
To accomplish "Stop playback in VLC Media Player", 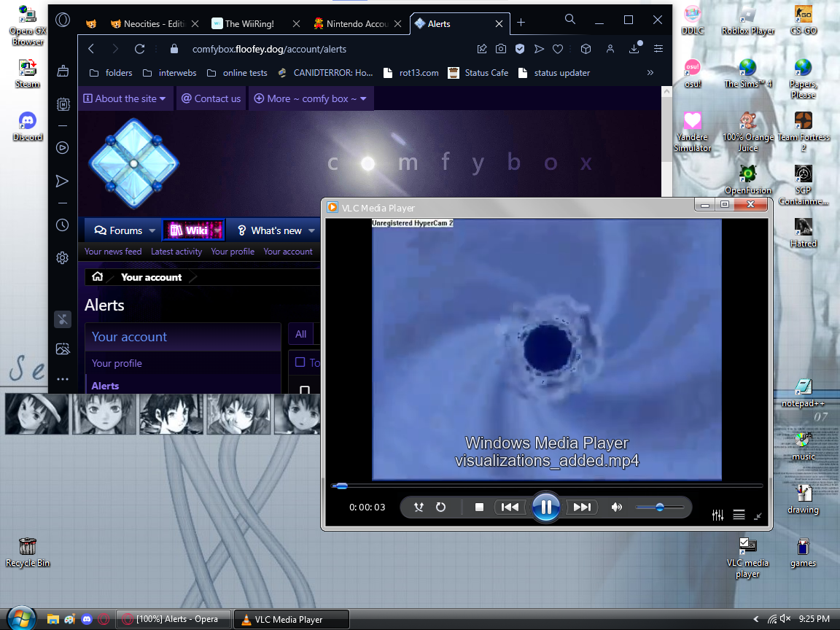I will point(480,507).
